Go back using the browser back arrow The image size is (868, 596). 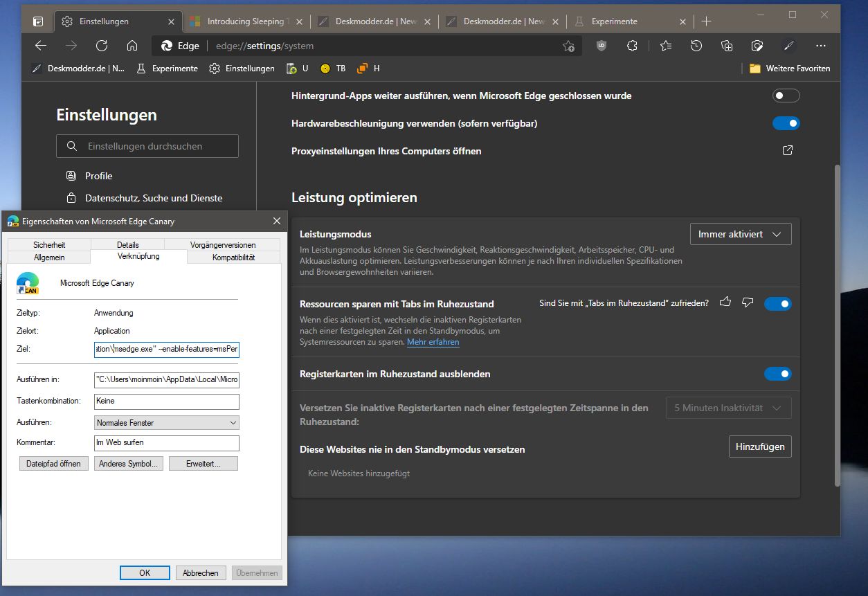(41, 46)
